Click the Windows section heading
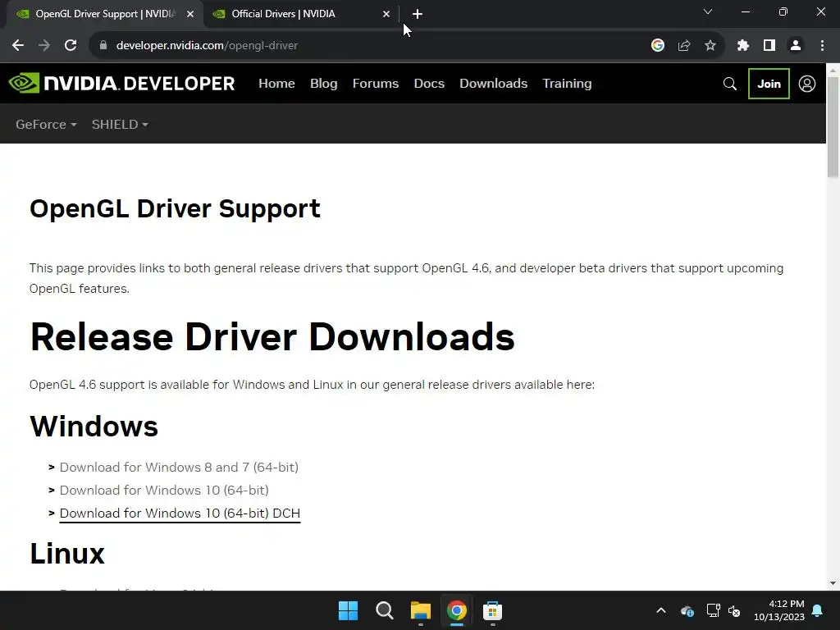Screen dimensions: 840x630 (x=94, y=427)
